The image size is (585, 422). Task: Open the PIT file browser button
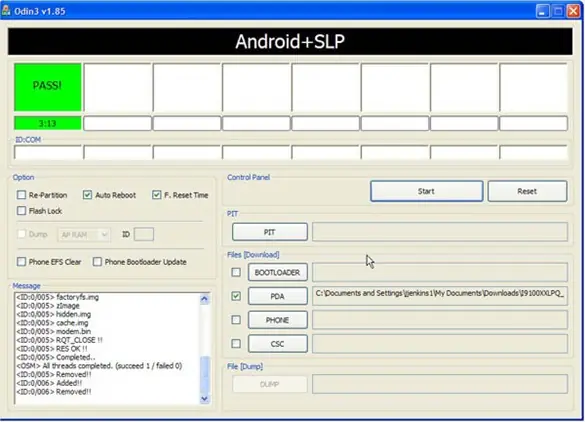pos(270,232)
